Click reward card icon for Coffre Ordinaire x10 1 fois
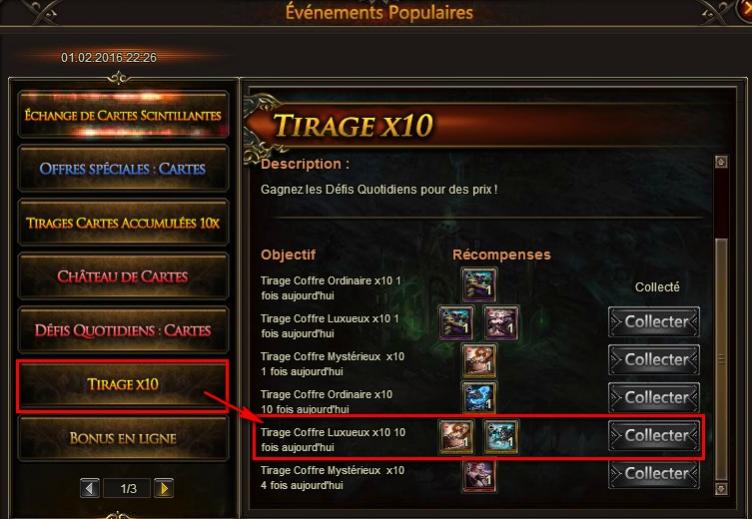Image resolution: width=752 pixels, height=519 pixels. [479, 284]
